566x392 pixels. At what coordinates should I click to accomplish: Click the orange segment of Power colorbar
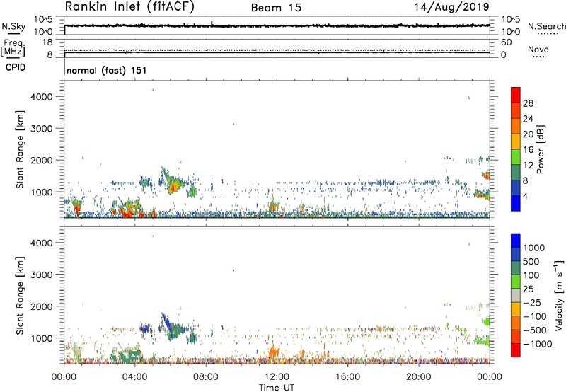516,126
